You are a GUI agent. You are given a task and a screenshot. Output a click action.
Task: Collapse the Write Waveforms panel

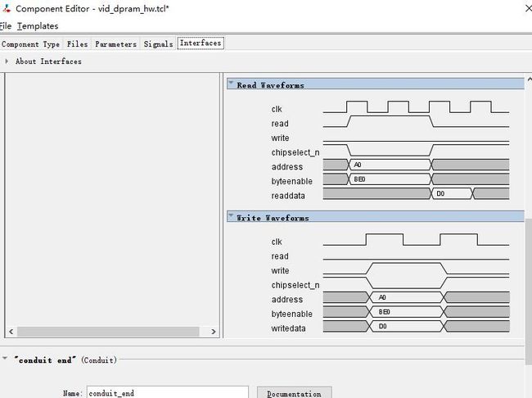[x=232, y=217]
